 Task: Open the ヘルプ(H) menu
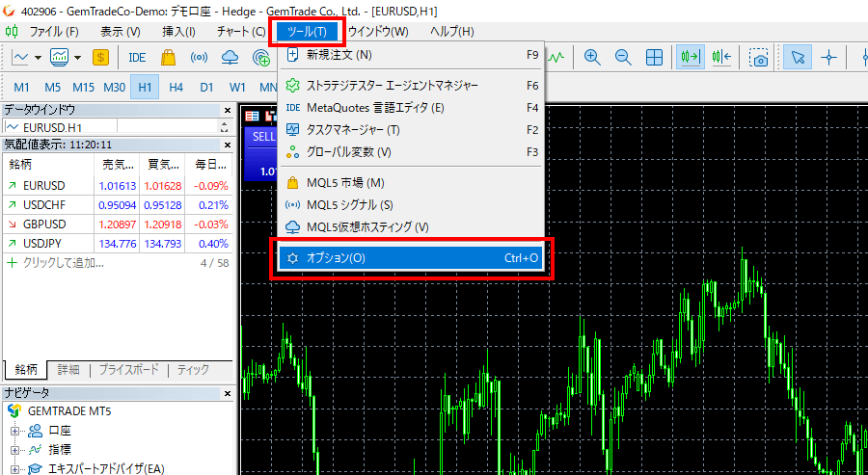[452, 32]
